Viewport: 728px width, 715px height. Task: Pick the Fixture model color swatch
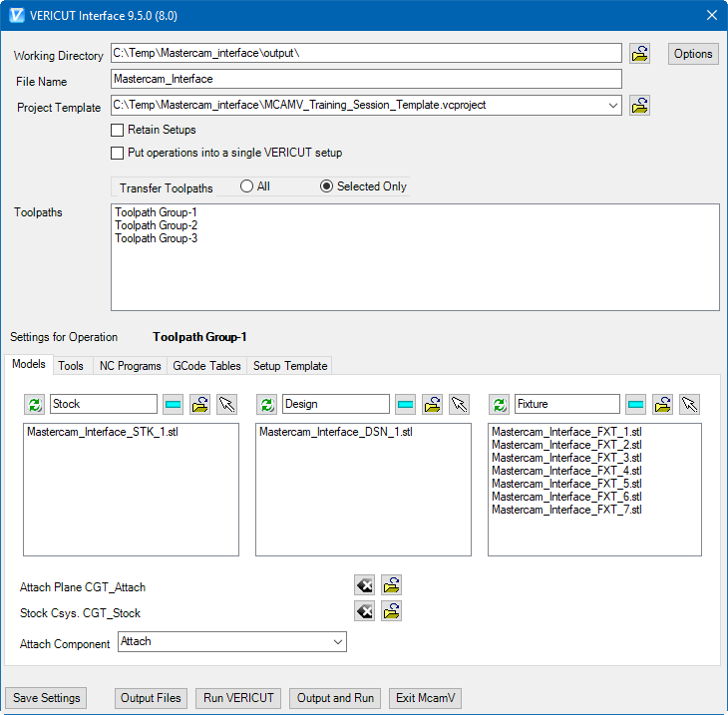pyautogui.click(x=635, y=405)
